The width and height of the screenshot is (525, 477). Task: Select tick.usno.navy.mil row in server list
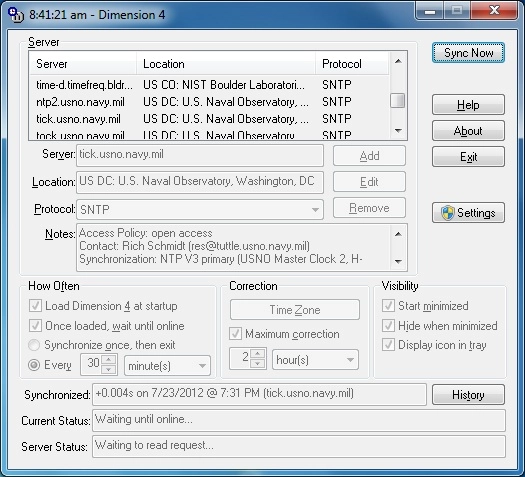209,119
